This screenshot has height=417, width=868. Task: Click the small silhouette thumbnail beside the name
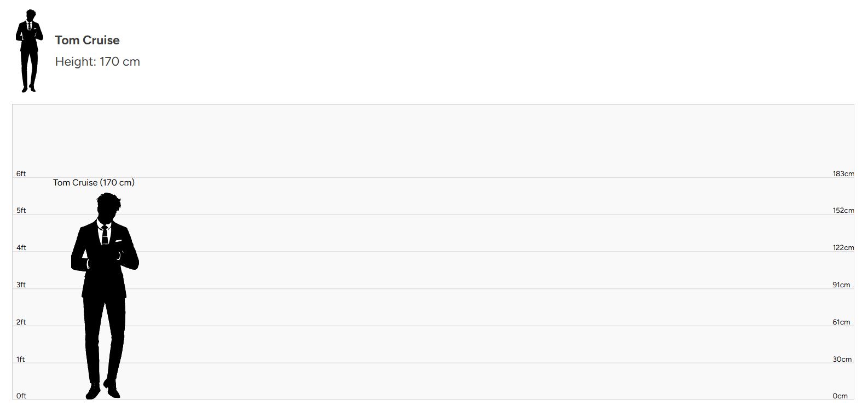point(29,50)
